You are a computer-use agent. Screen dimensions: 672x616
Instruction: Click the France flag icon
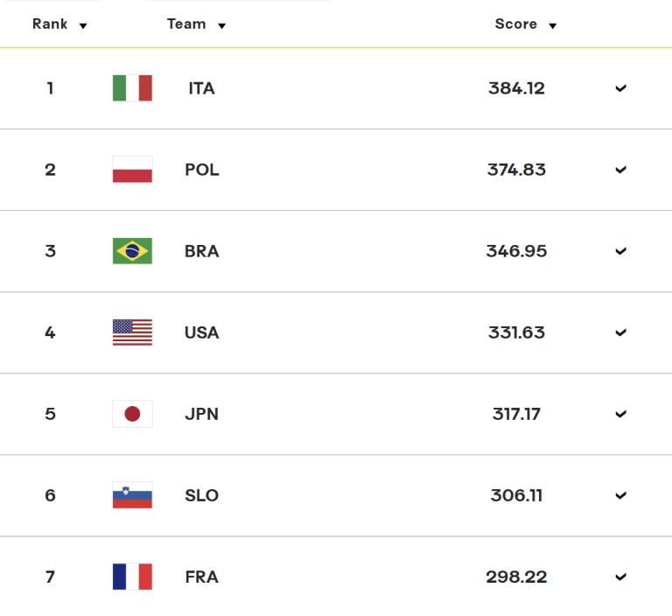132,577
